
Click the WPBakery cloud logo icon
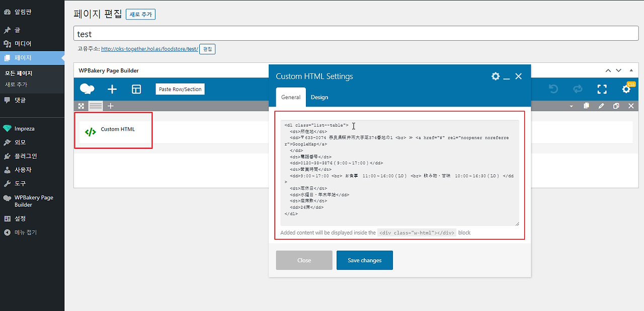(87, 89)
